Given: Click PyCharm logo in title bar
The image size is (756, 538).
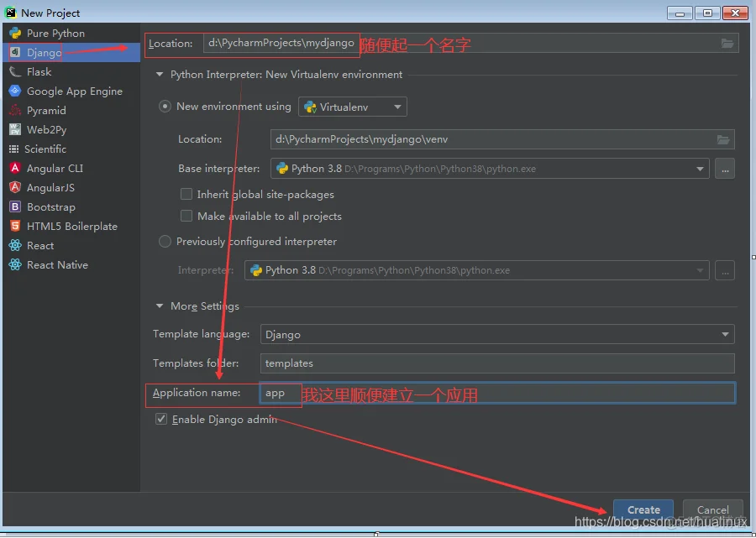Looking at the screenshot, I should click(x=10, y=12).
